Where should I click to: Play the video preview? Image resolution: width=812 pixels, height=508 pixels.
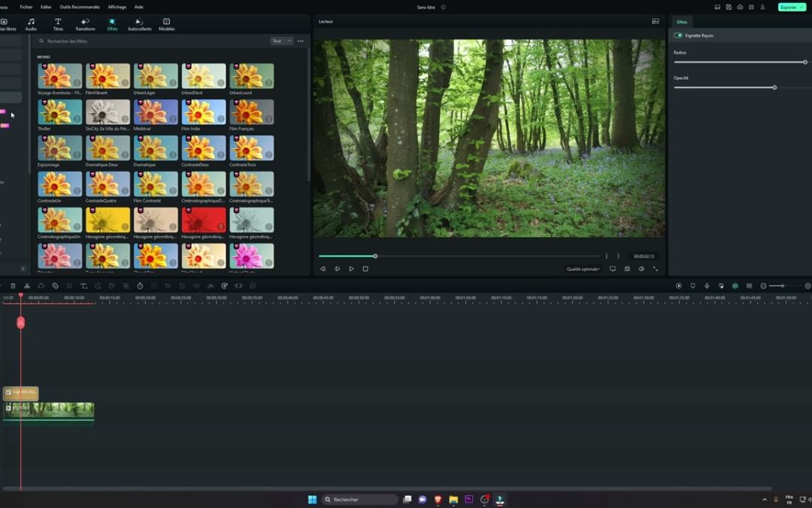pos(351,269)
